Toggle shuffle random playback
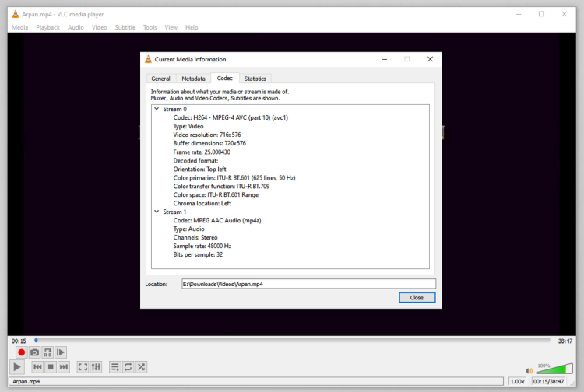This screenshot has width=584, height=392. [141, 367]
